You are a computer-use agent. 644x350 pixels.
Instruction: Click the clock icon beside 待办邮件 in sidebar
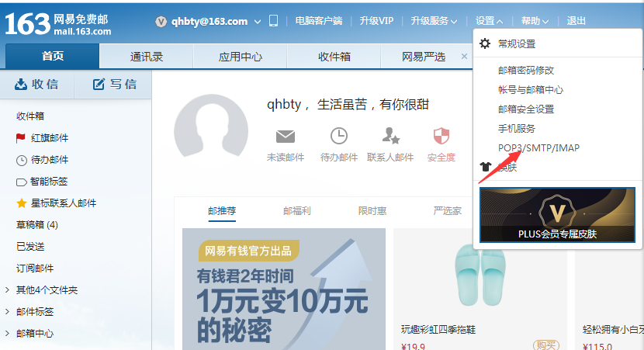coord(22,160)
